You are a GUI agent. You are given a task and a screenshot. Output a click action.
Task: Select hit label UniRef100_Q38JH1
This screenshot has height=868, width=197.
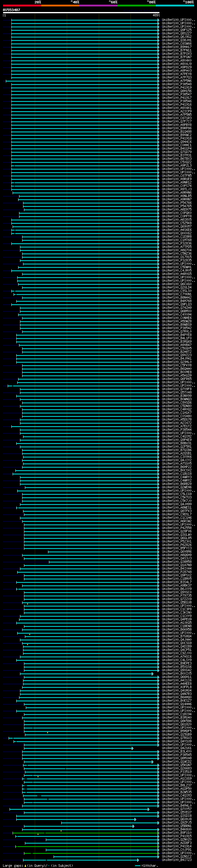point(177,40)
